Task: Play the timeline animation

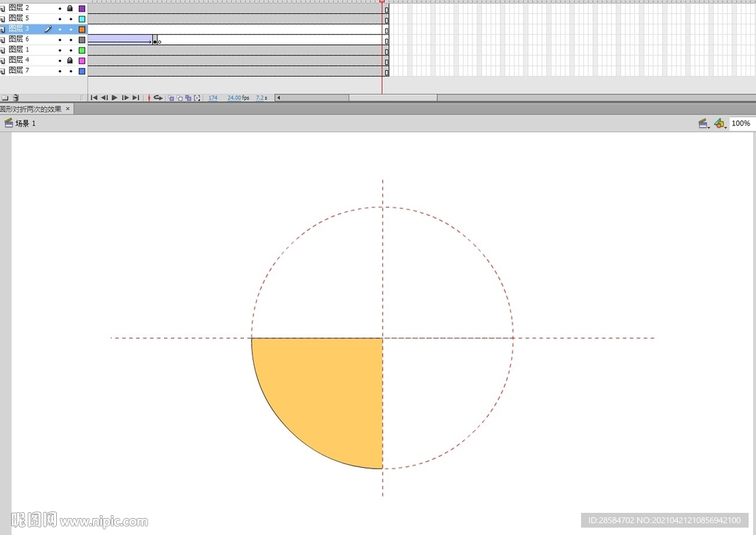Action: coord(114,98)
